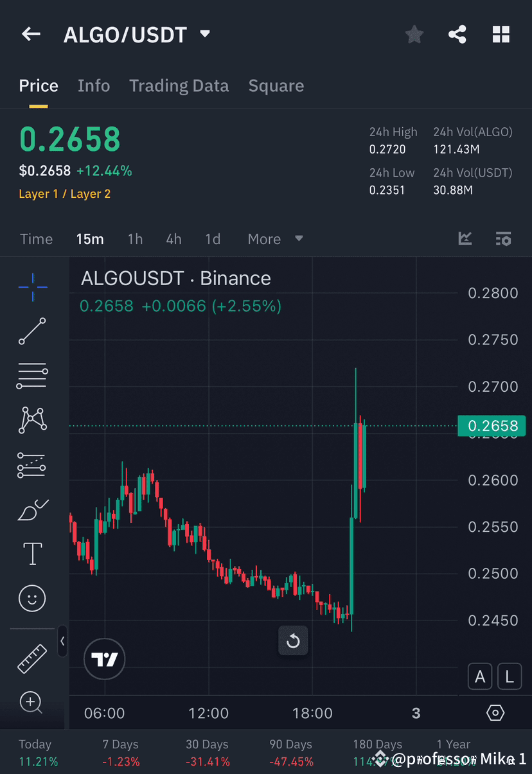
Task: Select the XABCD pattern drawing tool
Action: point(31,420)
